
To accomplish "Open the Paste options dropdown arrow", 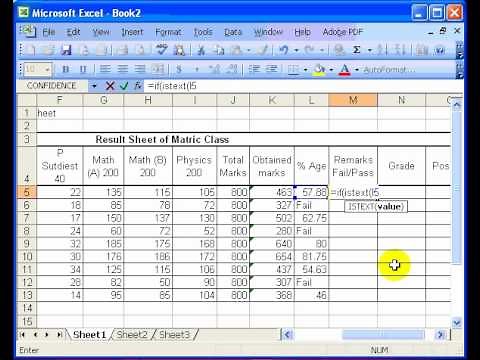I will point(249,50).
